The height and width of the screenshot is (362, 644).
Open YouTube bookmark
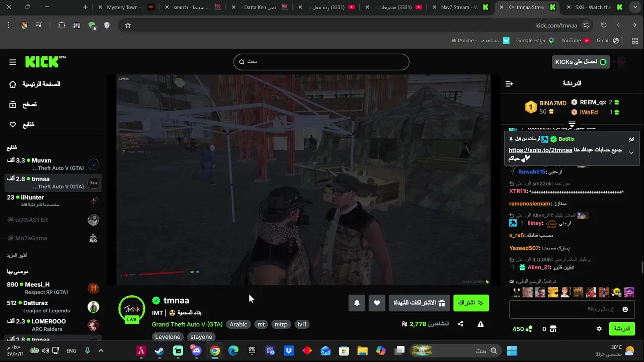click(576, 40)
